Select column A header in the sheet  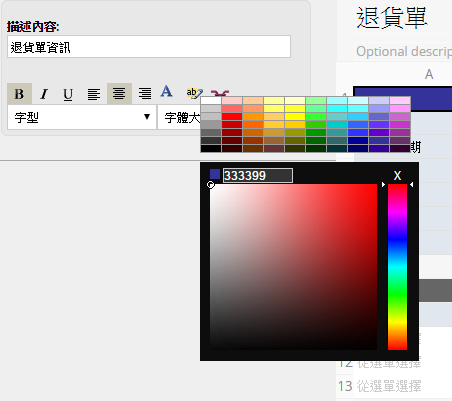(429, 74)
